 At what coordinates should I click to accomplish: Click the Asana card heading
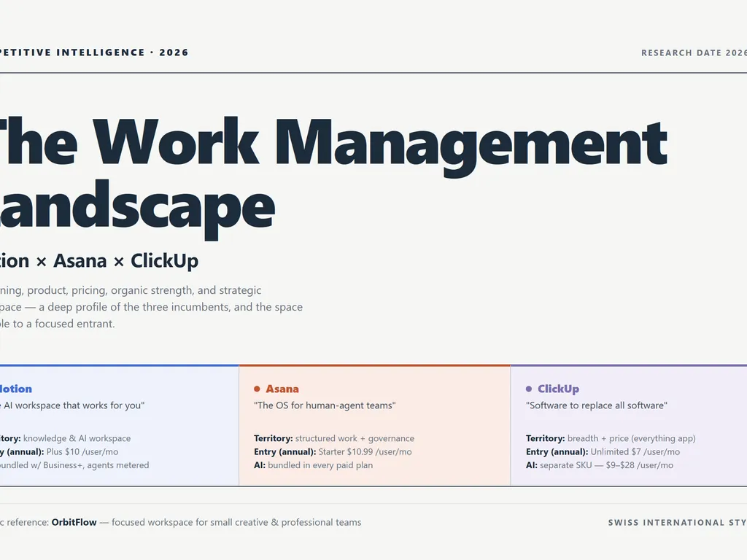click(x=282, y=389)
